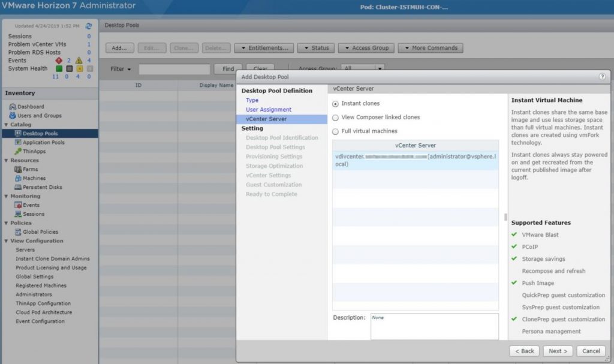Click Next to continue wizard
The height and width of the screenshot is (364, 614).
click(558, 351)
